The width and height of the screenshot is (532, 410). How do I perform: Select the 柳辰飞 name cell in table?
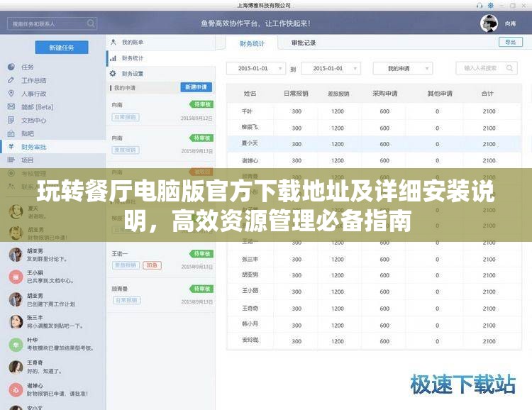[x=250, y=127]
